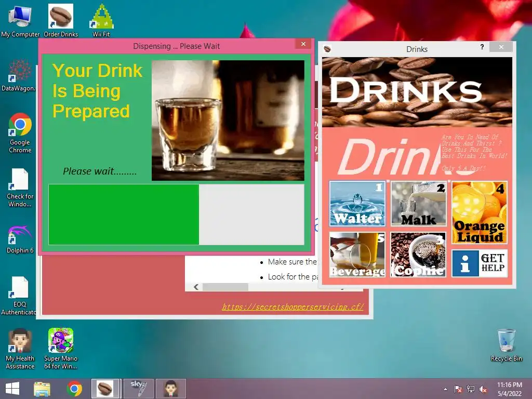Open Google Chrome desktop shortcut
The image size is (532, 399).
[x=20, y=132]
